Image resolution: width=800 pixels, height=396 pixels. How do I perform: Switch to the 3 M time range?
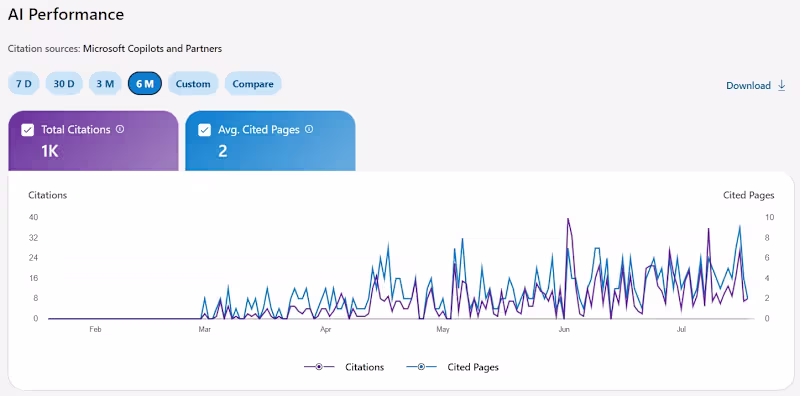105,84
